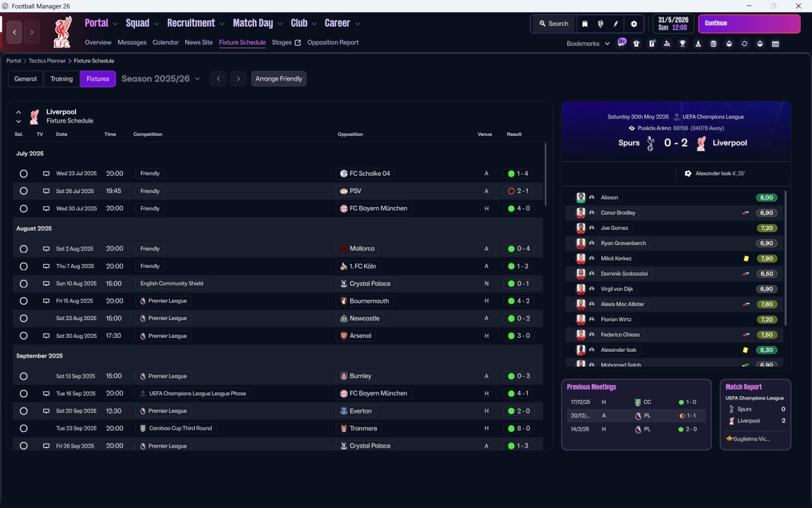Click the up chevron beside Liverpool Fixture Schedule
812x508 pixels.
18,112
